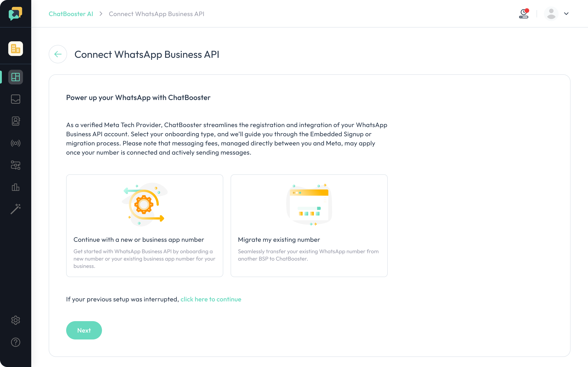This screenshot has height=367, width=588.
Task: Open the inbox icon in sidebar
Action: (16, 99)
